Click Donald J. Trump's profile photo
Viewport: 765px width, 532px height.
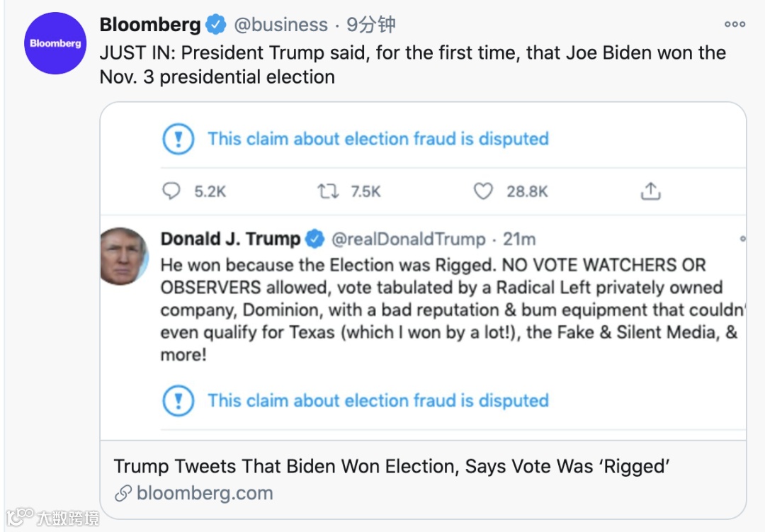pyautogui.click(x=124, y=256)
